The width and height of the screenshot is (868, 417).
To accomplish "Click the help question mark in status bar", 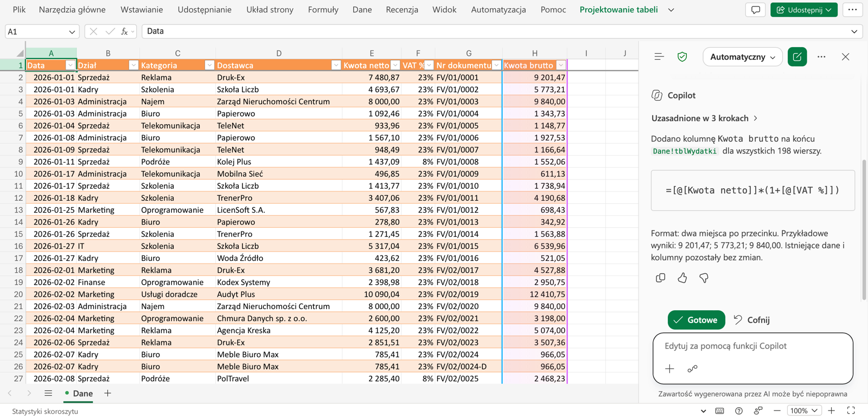I will (x=738, y=410).
